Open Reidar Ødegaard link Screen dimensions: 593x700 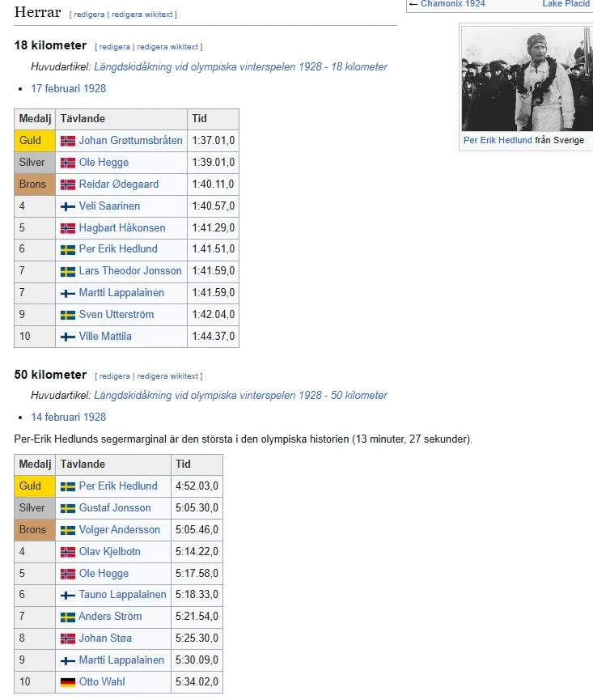pos(119,185)
